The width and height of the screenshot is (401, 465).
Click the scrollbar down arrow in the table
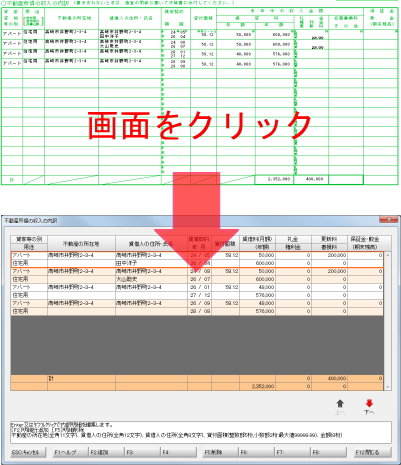tap(387, 387)
